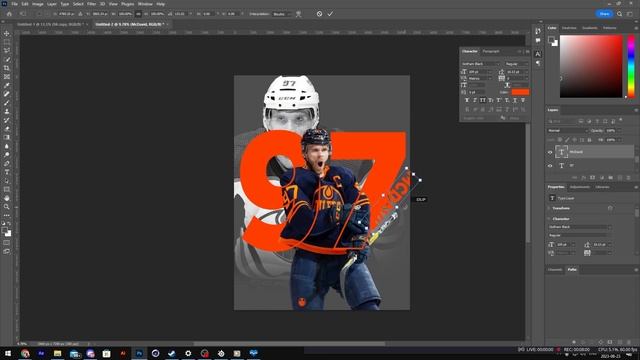This screenshot has height=360, width=640.
Task: Toggle Faux Italic in Character panel
Action: [x=475, y=100]
